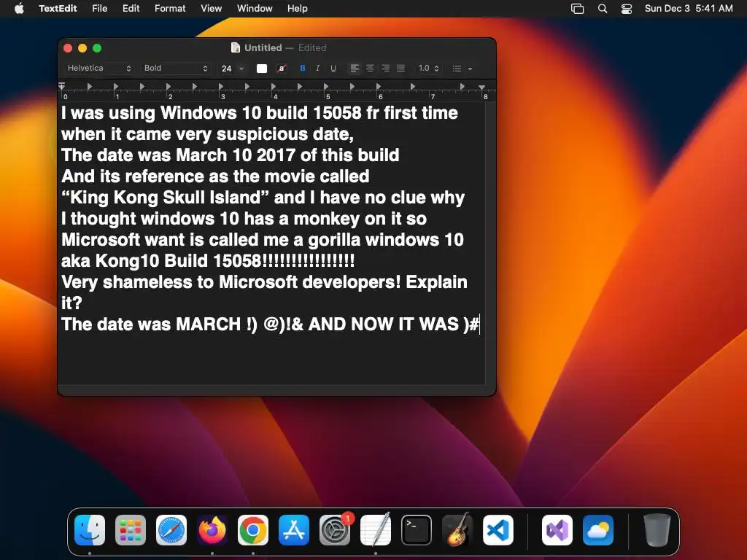Open the Window menu
The image size is (747, 560).
(255, 9)
